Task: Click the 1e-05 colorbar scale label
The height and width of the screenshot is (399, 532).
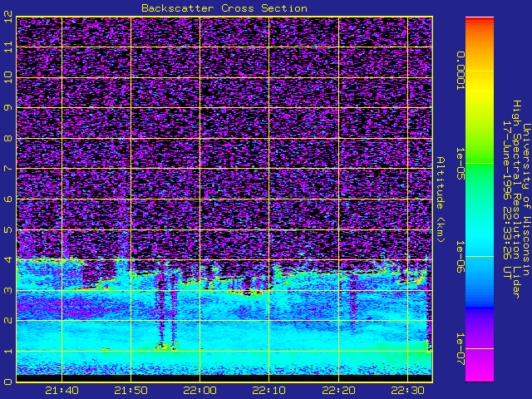Action: click(460, 164)
